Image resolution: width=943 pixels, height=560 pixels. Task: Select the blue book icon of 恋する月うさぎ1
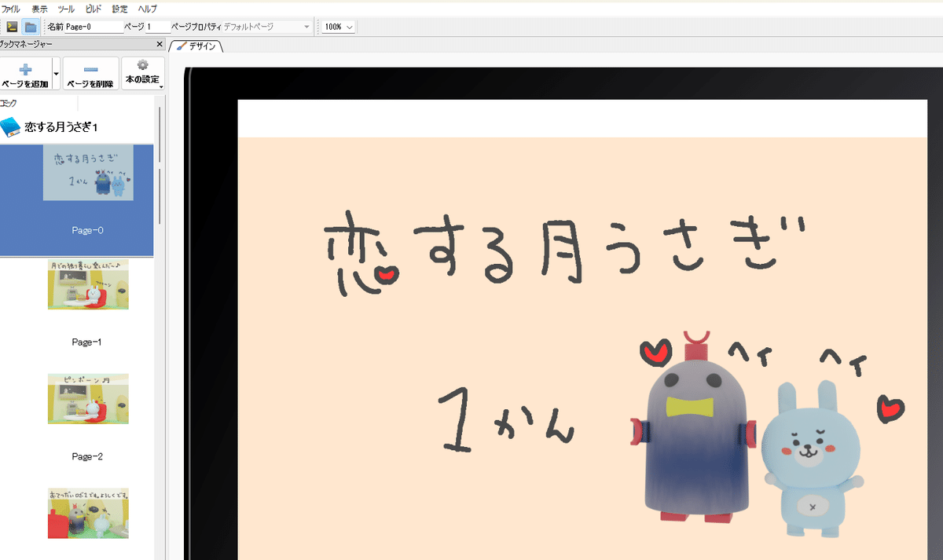[x=10, y=126]
